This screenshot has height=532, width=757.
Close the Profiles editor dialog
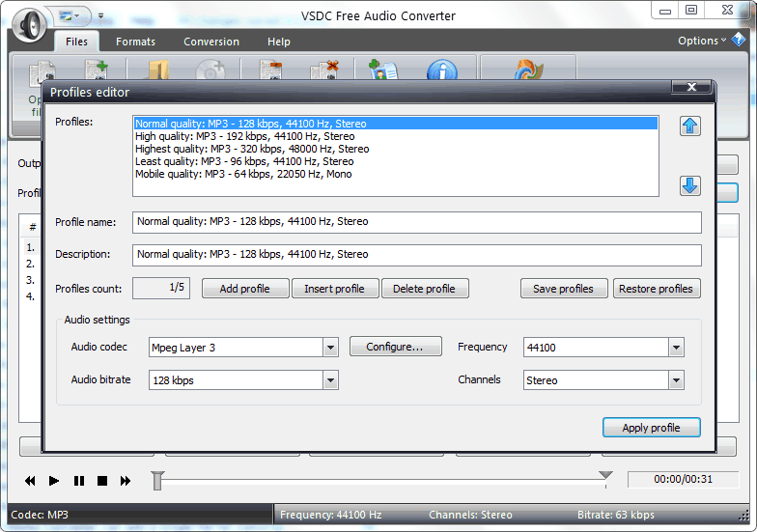(x=691, y=87)
